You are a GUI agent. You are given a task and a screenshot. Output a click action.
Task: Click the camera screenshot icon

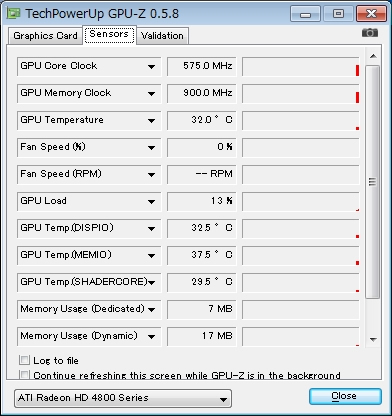click(370, 33)
